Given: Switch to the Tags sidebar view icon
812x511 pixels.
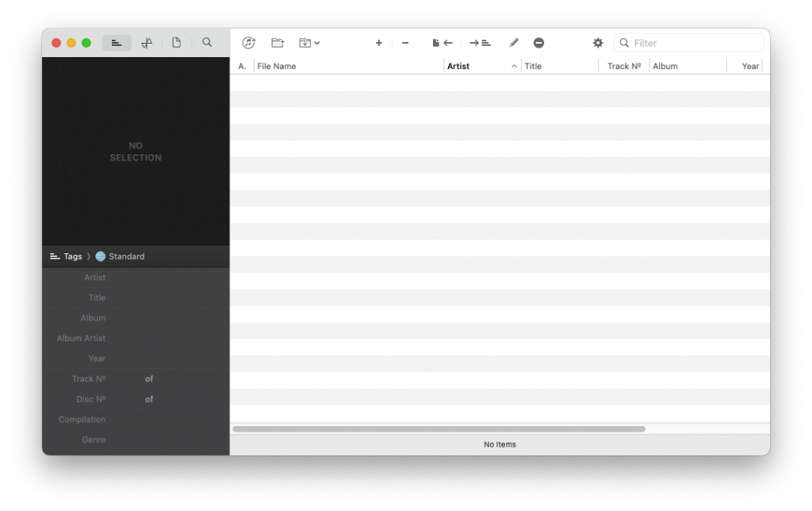Looking at the screenshot, I should tap(117, 43).
